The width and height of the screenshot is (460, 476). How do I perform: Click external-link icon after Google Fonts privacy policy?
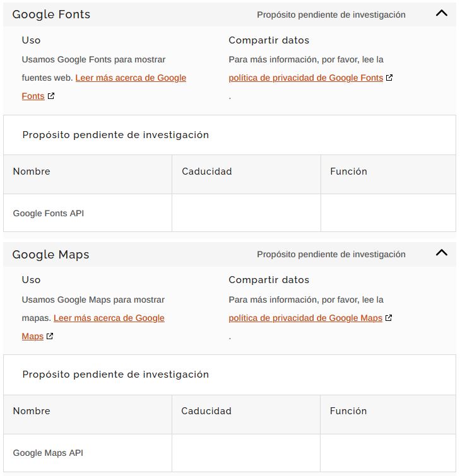tap(389, 78)
